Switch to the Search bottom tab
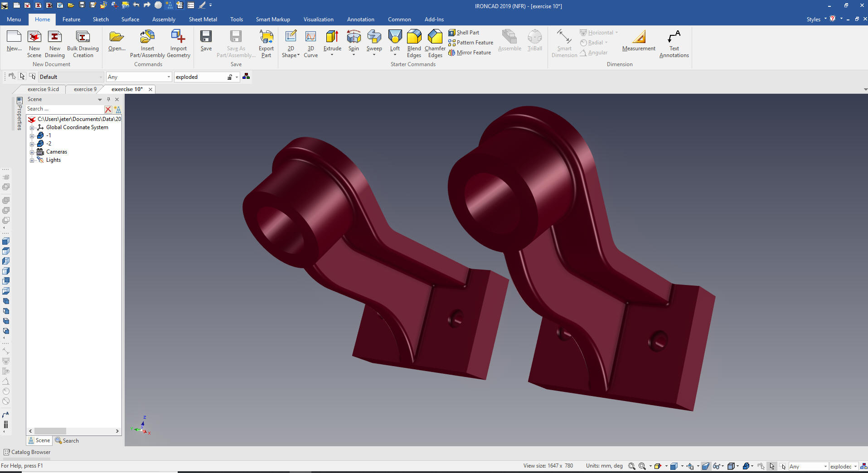868x473 pixels. tap(67, 440)
